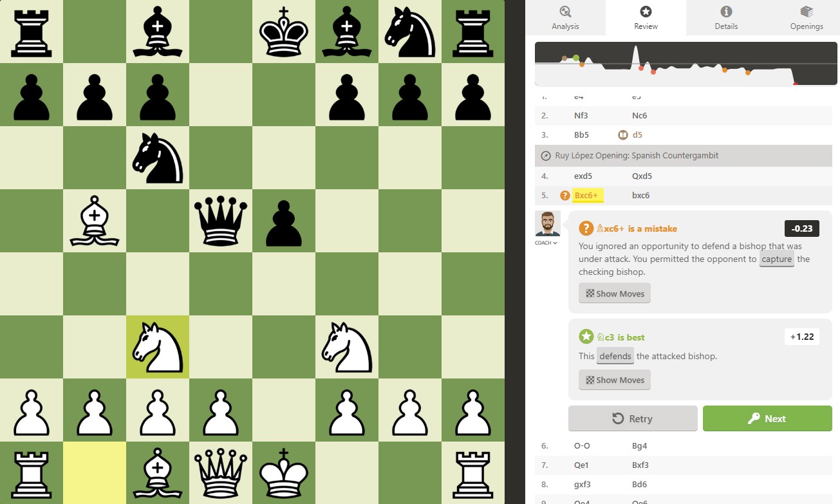Click the 'capture' keyword tag
Screen dimensions: 840x504
777,259
